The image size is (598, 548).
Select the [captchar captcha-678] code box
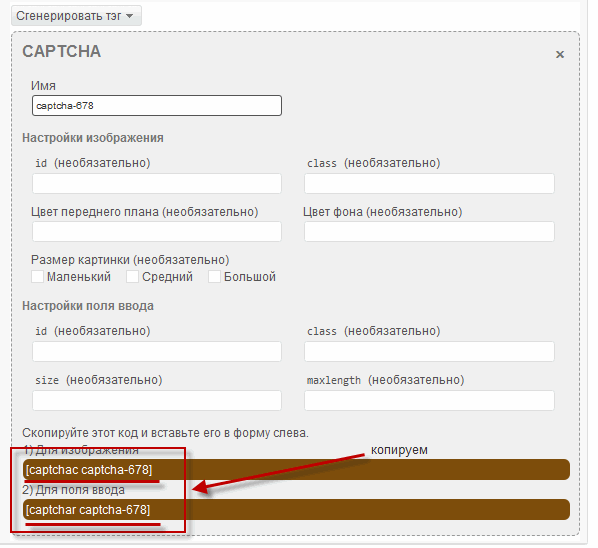tap(296, 510)
